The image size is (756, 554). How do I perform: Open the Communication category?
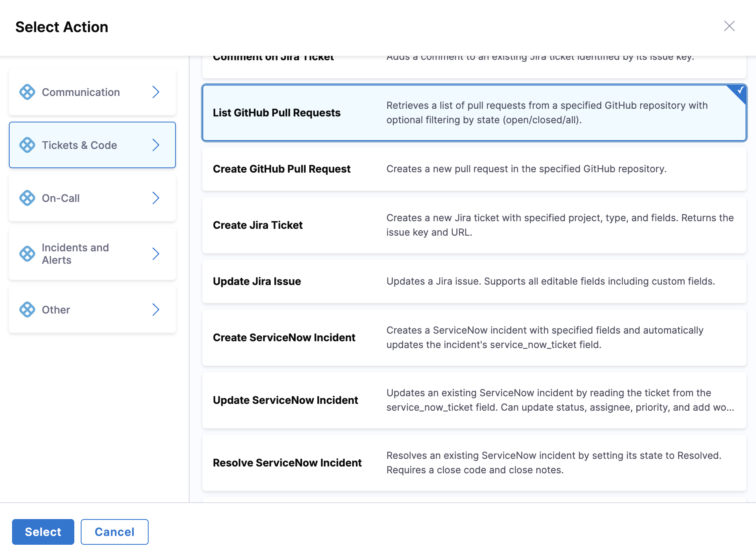point(92,92)
